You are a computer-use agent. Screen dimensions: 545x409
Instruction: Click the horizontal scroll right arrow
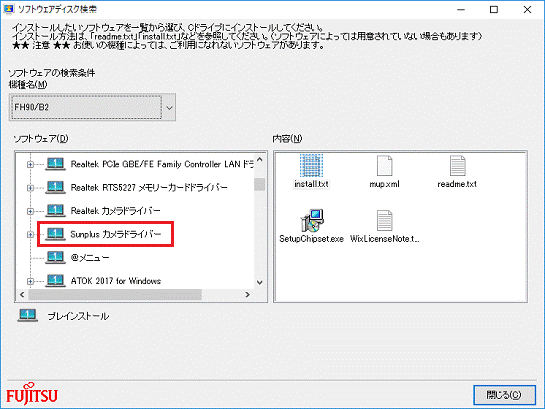247,295
